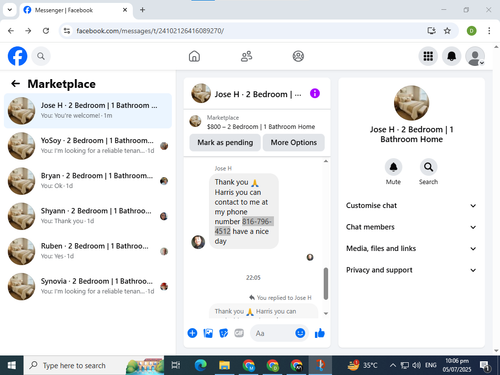Open Facebook notifications bell
Viewport: 500px width, 375px height.
click(x=451, y=56)
